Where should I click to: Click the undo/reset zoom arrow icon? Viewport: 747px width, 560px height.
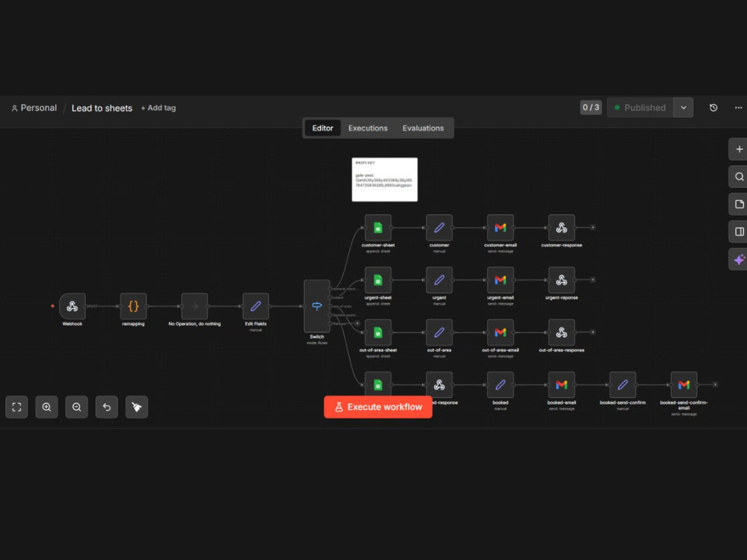[107, 407]
